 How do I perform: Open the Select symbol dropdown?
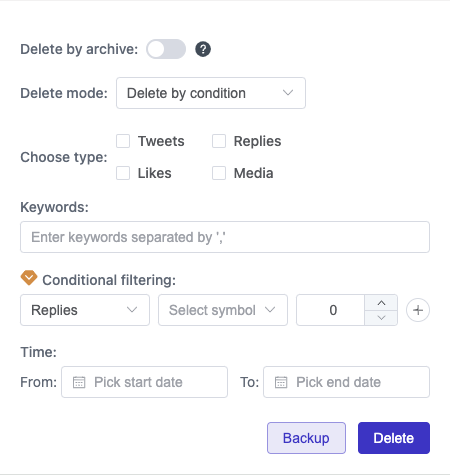coord(223,310)
